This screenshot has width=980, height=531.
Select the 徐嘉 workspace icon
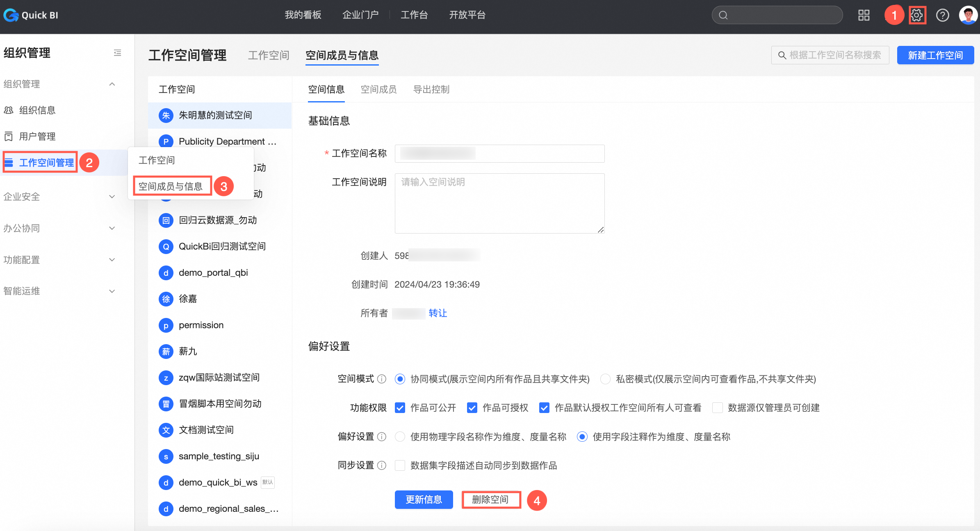(166, 299)
